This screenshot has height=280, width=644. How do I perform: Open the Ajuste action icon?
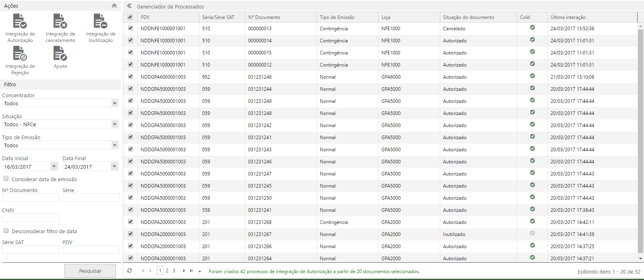click(x=60, y=53)
